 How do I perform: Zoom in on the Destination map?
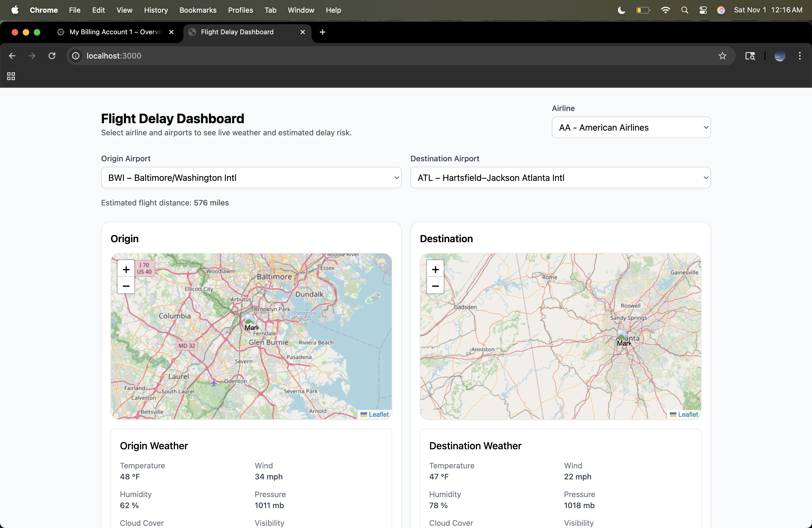(x=435, y=270)
